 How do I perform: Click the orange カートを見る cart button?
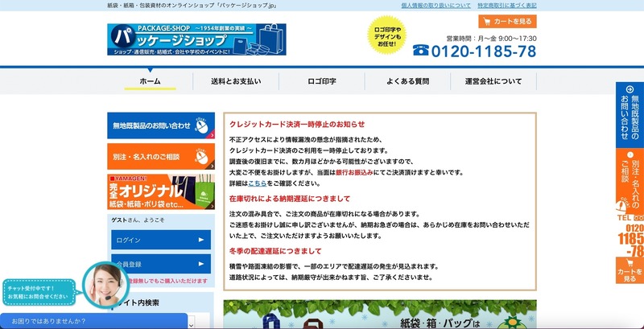pos(507,21)
